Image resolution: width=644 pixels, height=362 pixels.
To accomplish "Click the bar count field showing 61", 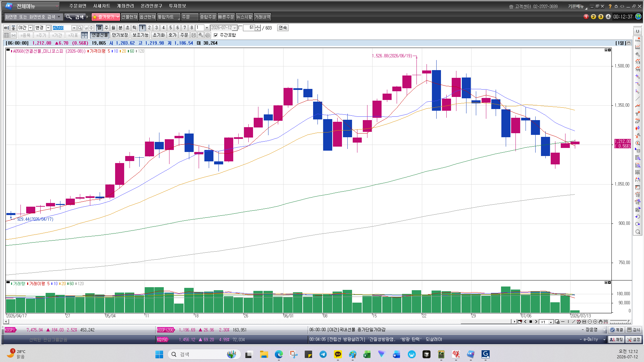I will coord(249,28).
